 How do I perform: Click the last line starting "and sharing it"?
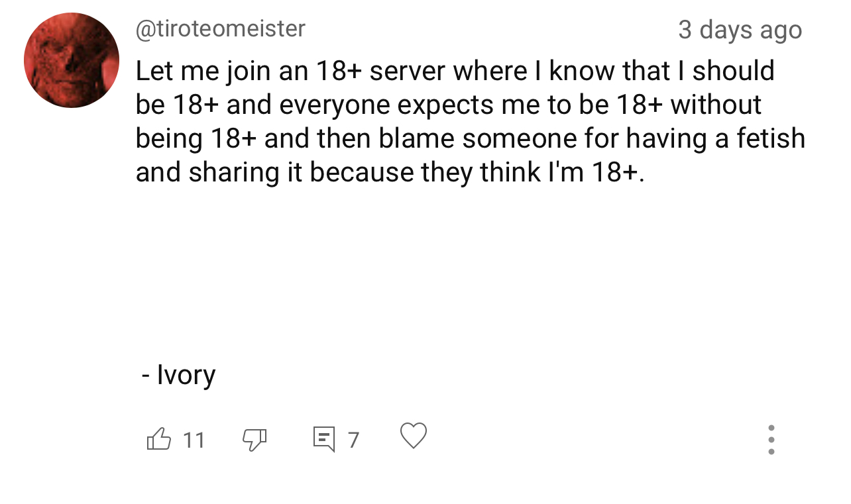(x=390, y=172)
